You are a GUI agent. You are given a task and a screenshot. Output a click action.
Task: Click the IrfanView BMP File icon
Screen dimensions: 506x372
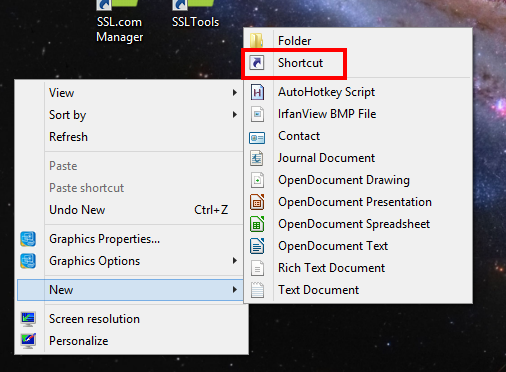pos(257,114)
